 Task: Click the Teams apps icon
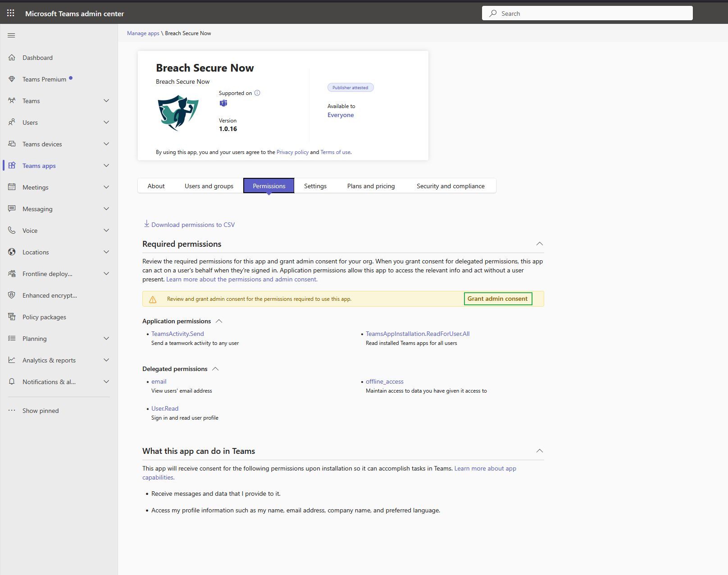point(12,166)
